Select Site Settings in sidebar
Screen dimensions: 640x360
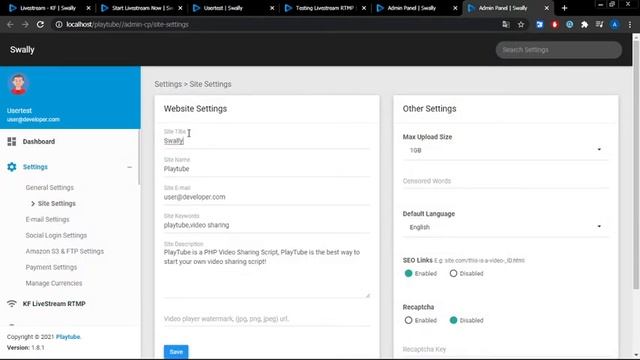(x=57, y=204)
